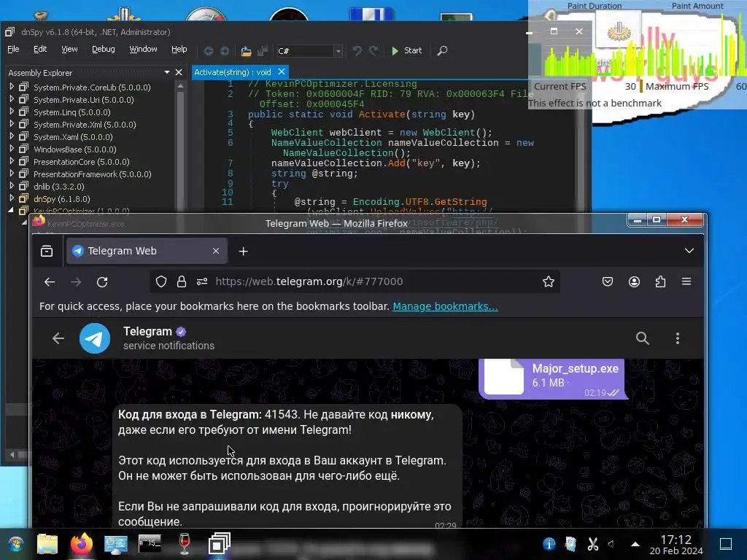Open the Edit menu in dnSpy
This screenshot has height=560, width=747.
point(40,49)
